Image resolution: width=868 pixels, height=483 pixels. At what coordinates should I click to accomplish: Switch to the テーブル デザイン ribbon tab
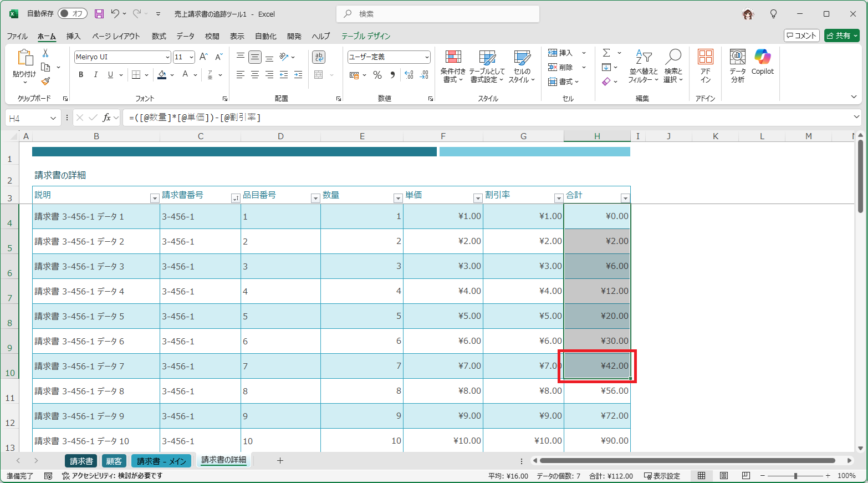(366, 36)
